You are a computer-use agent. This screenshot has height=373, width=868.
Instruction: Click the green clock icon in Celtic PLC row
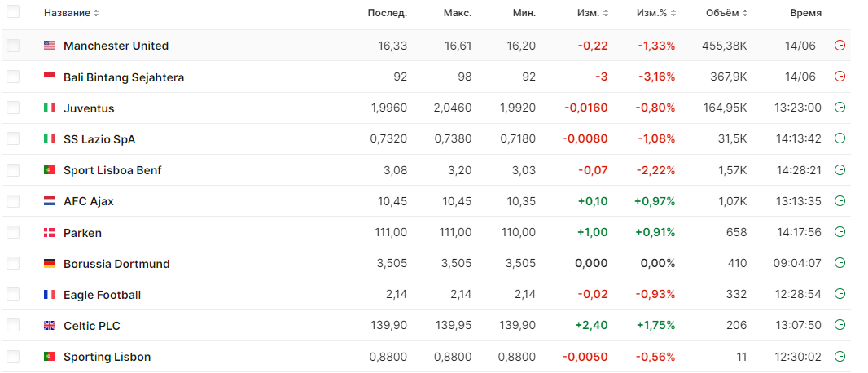pos(840,325)
